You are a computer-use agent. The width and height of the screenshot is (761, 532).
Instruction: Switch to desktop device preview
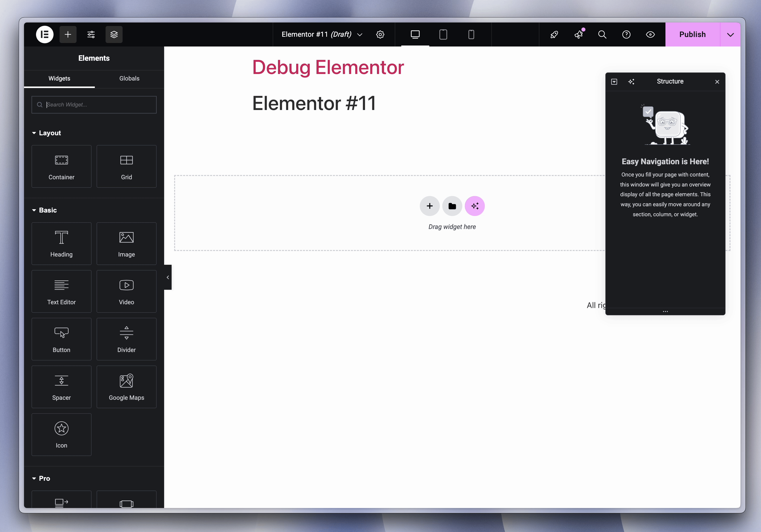tap(415, 34)
